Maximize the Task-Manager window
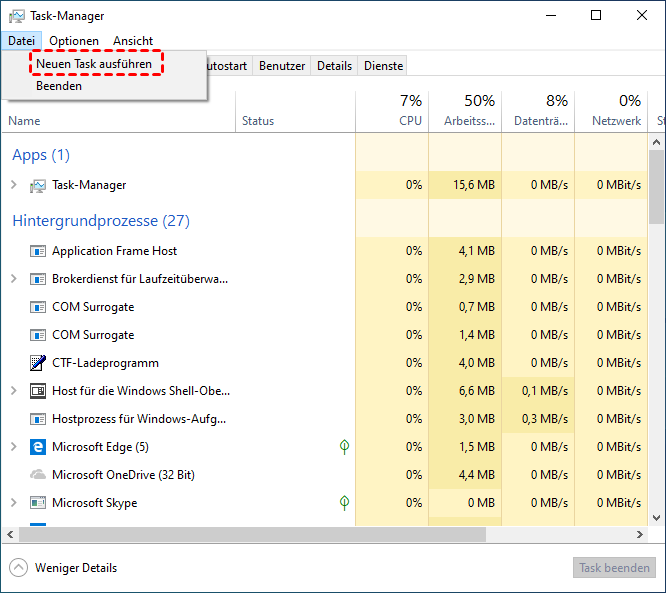The image size is (666, 593). (x=596, y=15)
